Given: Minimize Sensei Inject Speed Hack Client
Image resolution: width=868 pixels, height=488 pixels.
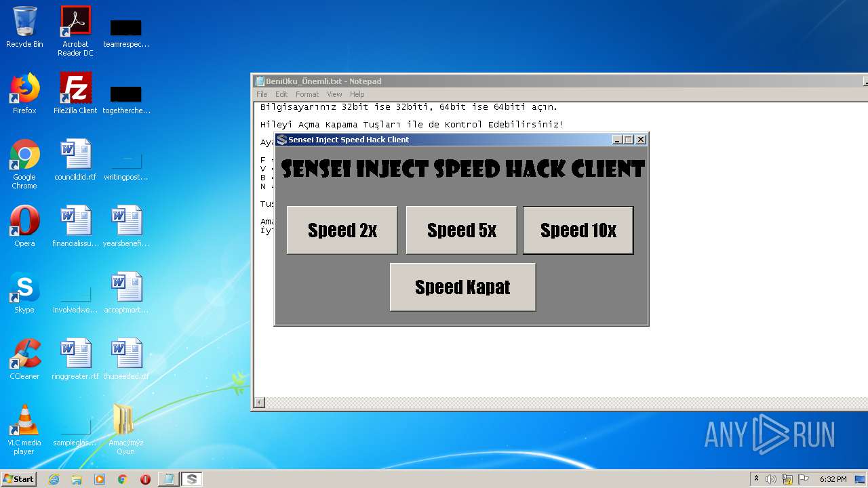Looking at the screenshot, I should [x=617, y=140].
